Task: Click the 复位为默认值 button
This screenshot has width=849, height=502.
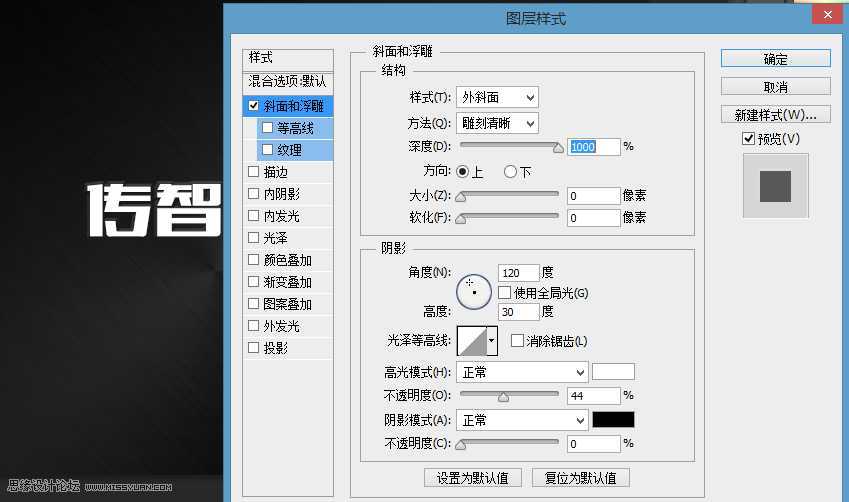Action: [580, 478]
